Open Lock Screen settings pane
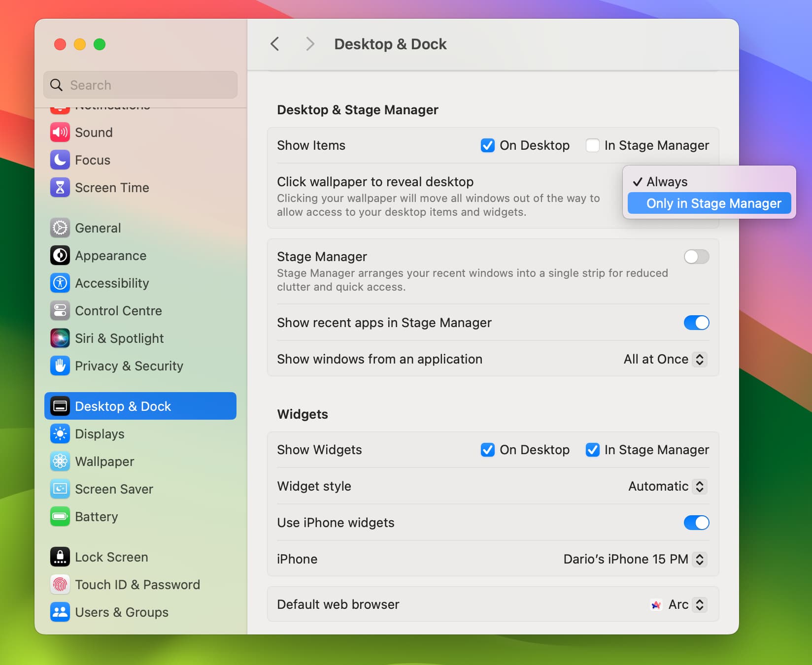The image size is (812, 665). click(x=140, y=557)
